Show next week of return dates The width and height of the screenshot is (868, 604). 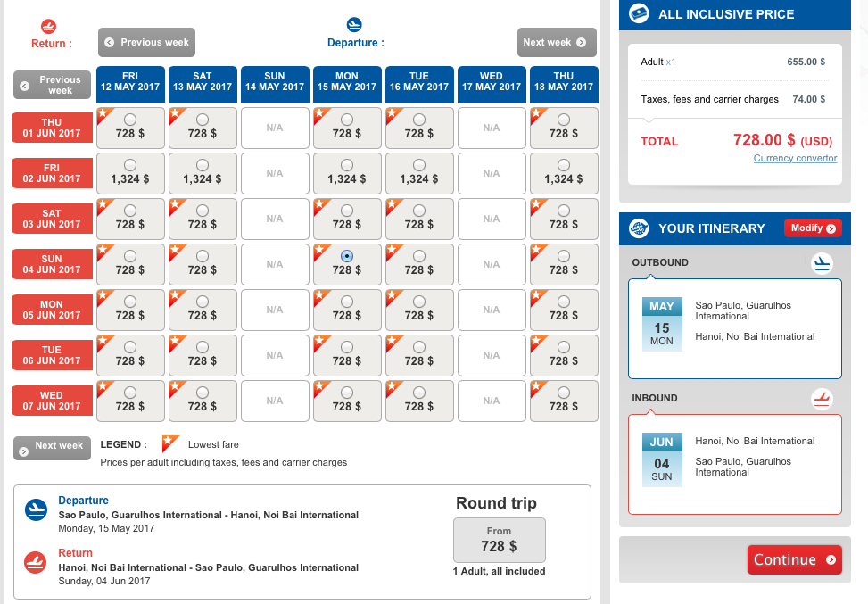[52, 446]
